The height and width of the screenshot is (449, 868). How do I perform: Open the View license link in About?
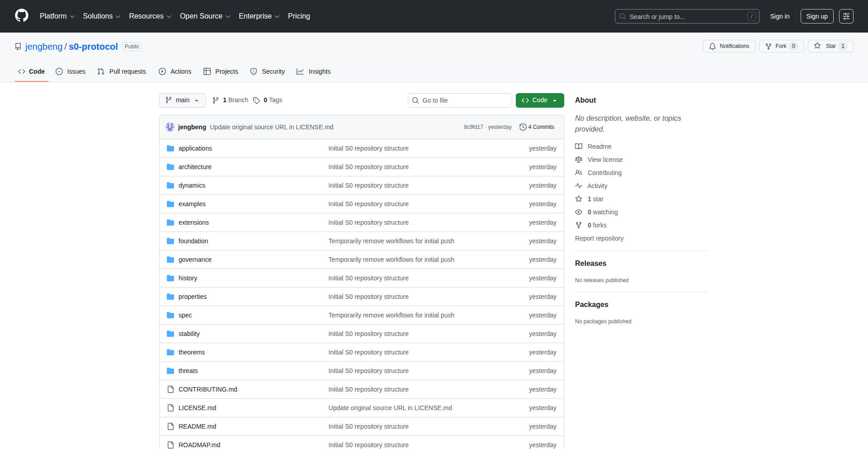[x=605, y=160]
